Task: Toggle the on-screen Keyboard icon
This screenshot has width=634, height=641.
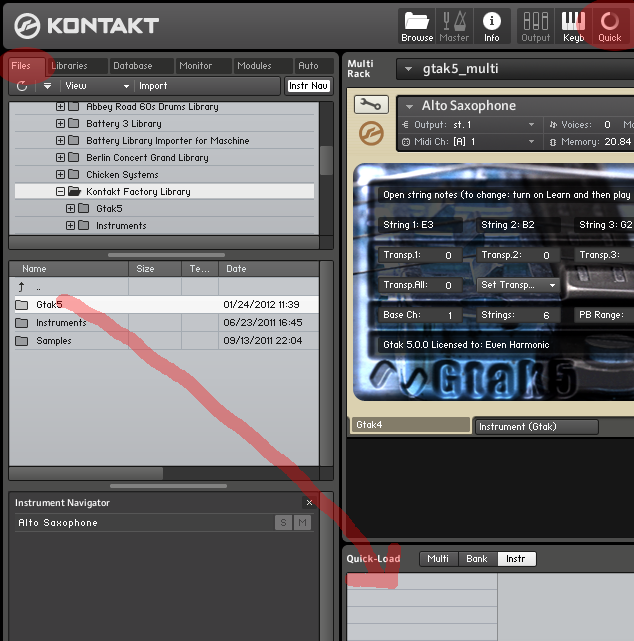Action: point(573,25)
